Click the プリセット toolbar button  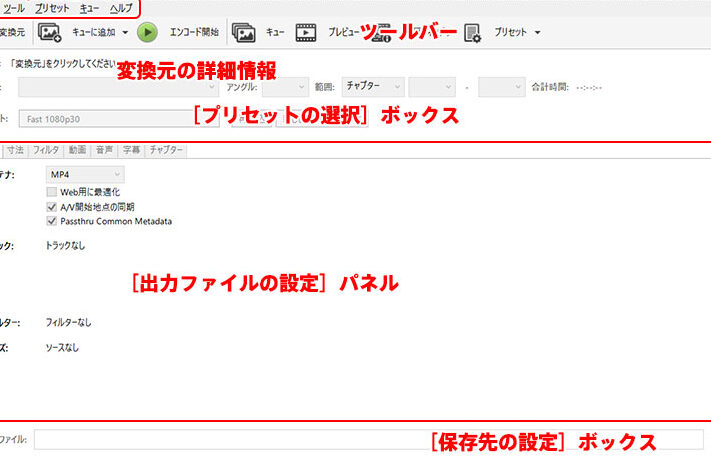pyautogui.click(x=517, y=32)
